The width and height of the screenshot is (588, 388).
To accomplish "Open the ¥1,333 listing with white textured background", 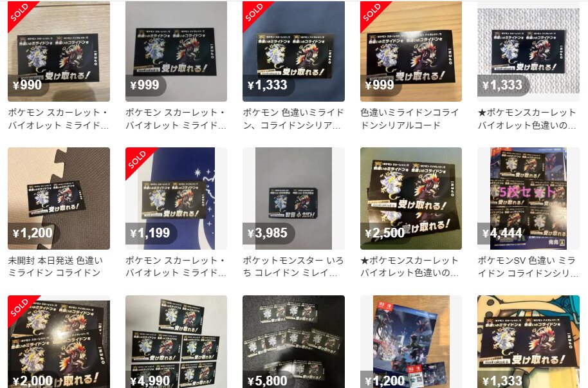I will click(528, 51).
